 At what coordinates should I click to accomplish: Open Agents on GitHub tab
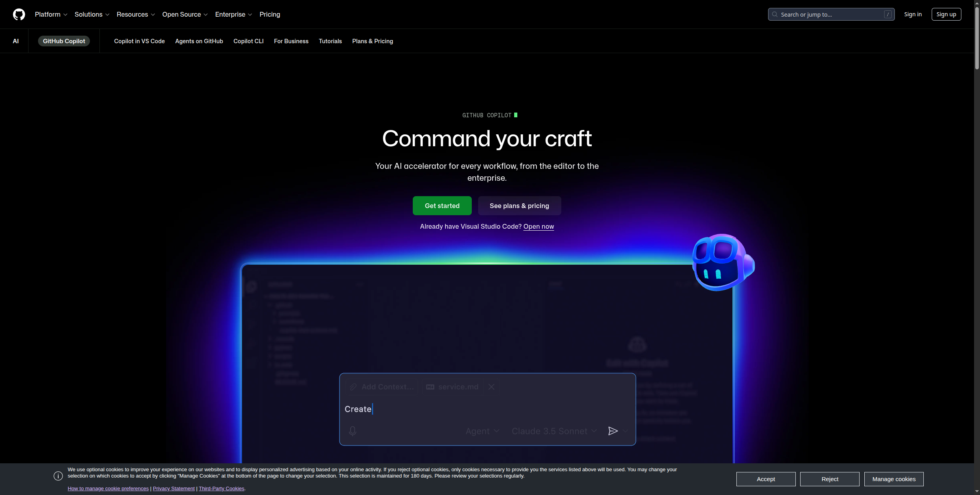pyautogui.click(x=199, y=41)
